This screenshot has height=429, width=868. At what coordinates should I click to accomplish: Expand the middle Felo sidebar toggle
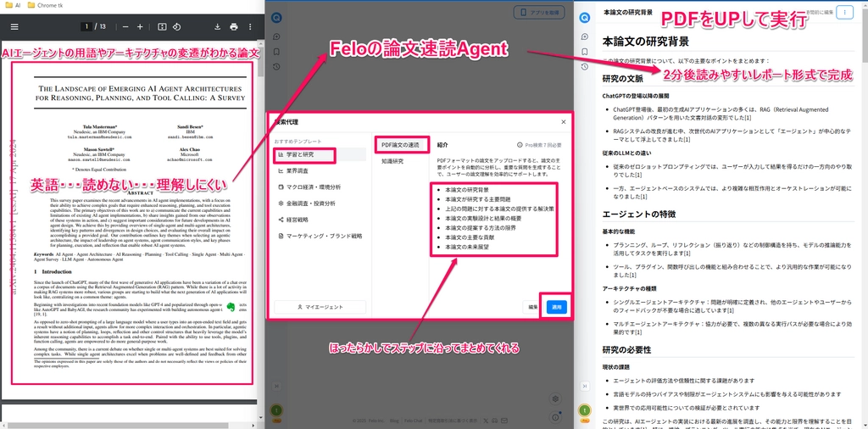276,386
